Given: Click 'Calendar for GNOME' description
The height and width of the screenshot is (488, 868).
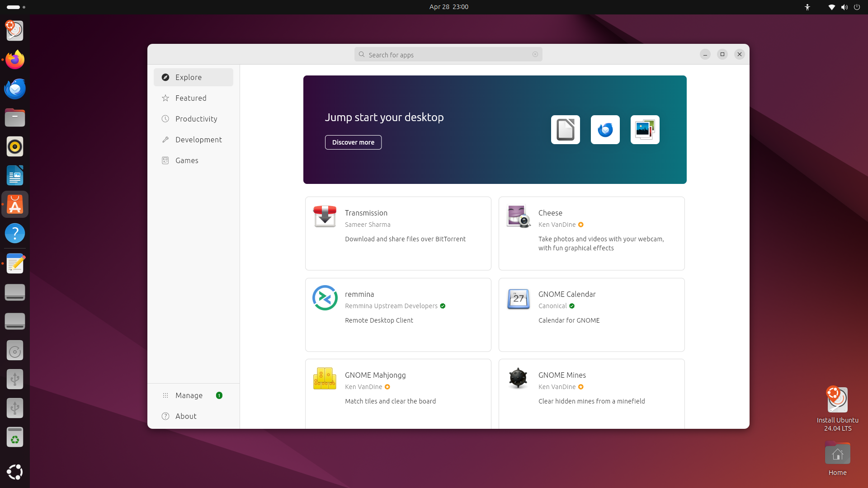Looking at the screenshot, I should [x=569, y=320].
